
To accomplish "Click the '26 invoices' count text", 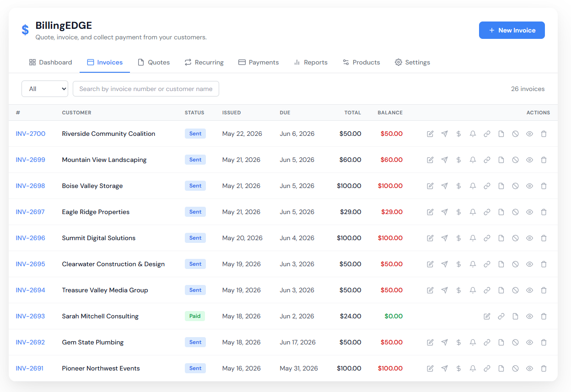I will pyautogui.click(x=528, y=89).
